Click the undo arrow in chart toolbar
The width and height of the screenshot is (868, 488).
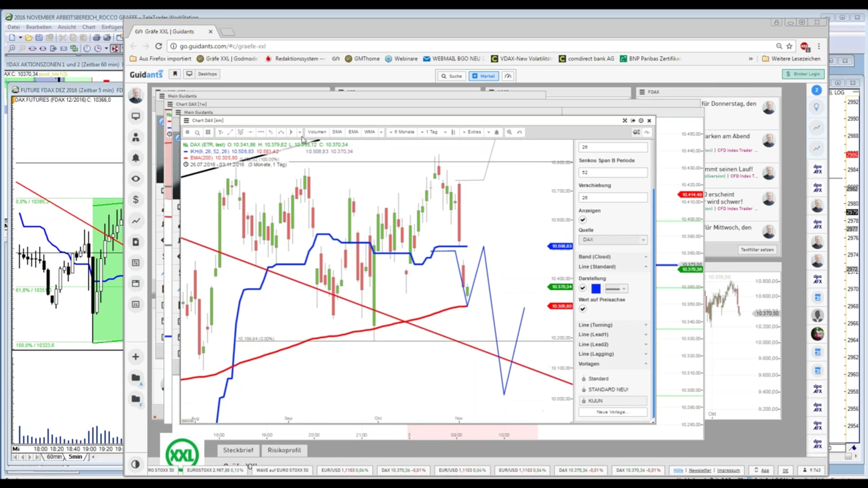pyautogui.click(x=519, y=132)
